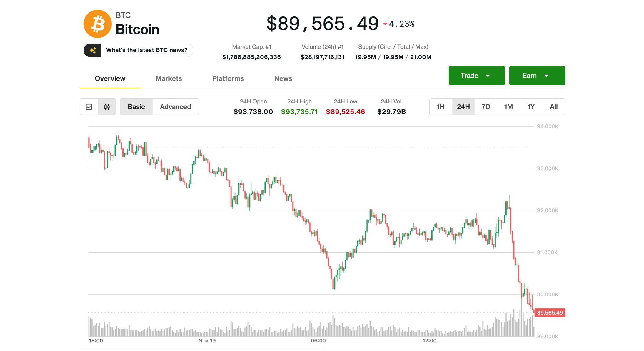Open the News tab
644x351 pixels.
(283, 78)
